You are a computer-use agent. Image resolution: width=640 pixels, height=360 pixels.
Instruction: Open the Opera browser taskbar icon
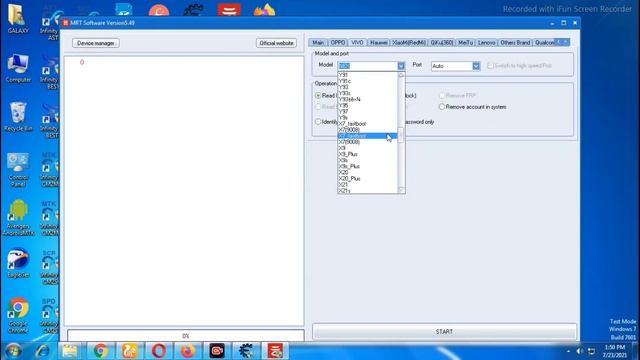click(x=159, y=351)
